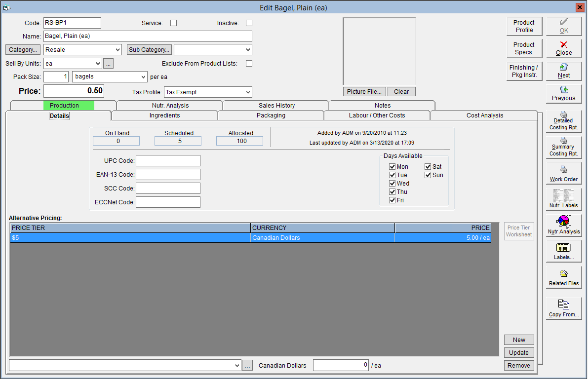The image size is (588, 379).
Task: Click the Sub Category... button
Action: (149, 50)
